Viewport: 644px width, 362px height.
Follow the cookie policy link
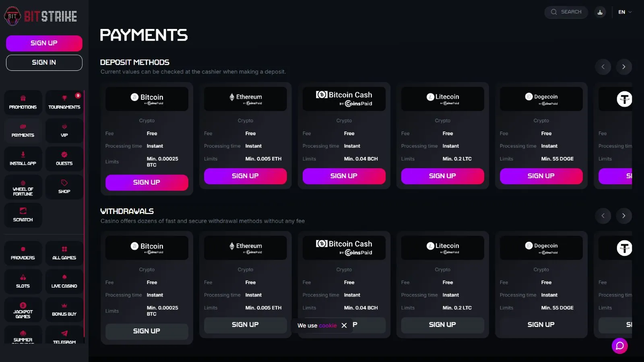(328, 326)
